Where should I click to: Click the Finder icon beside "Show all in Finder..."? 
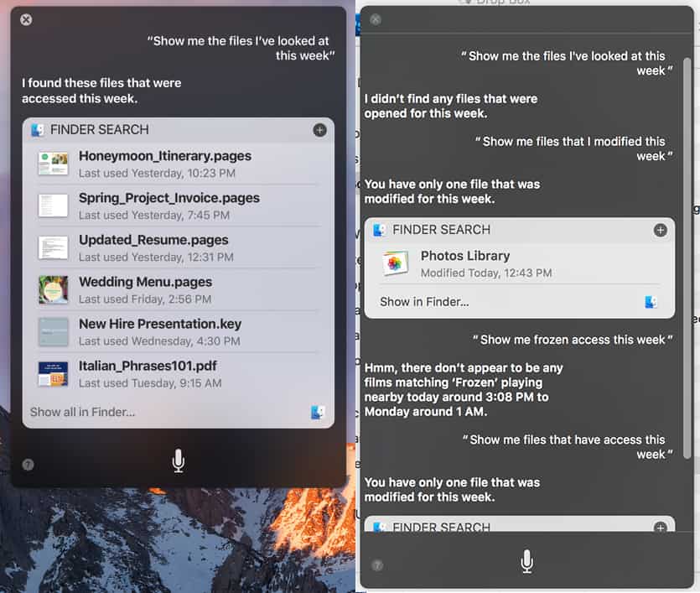(318, 412)
